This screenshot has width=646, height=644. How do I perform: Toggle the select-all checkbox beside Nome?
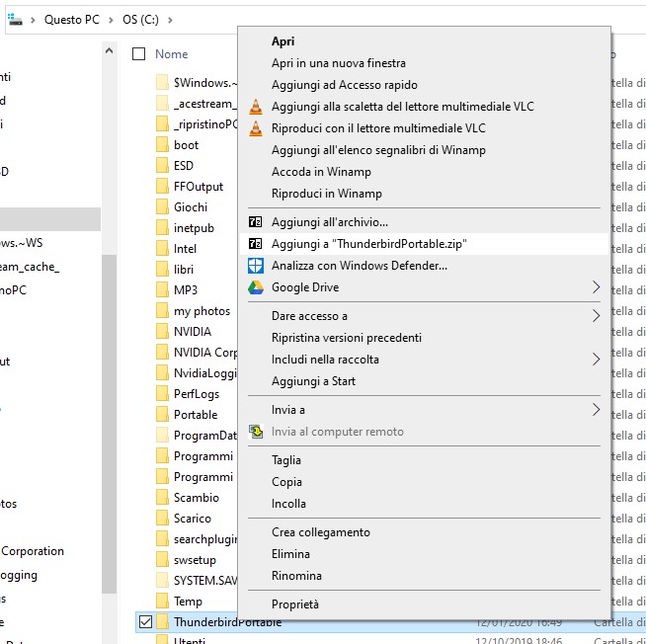pyautogui.click(x=139, y=53)
